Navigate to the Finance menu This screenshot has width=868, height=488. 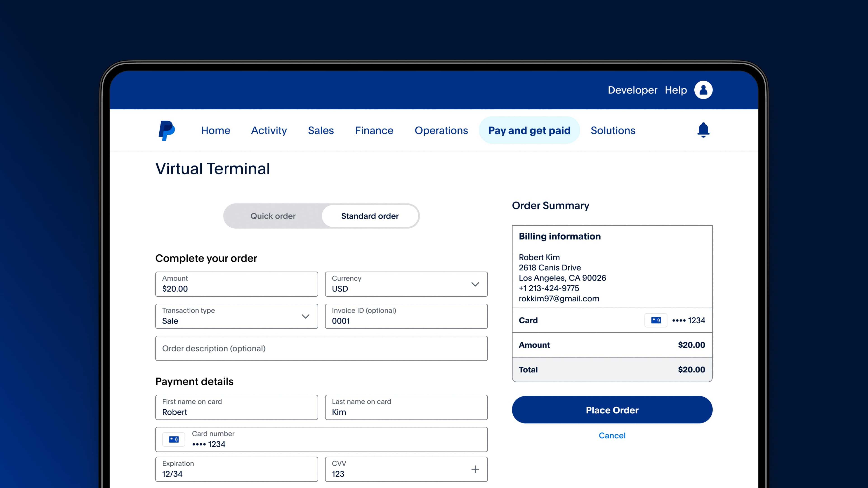[x=374, y=130]
